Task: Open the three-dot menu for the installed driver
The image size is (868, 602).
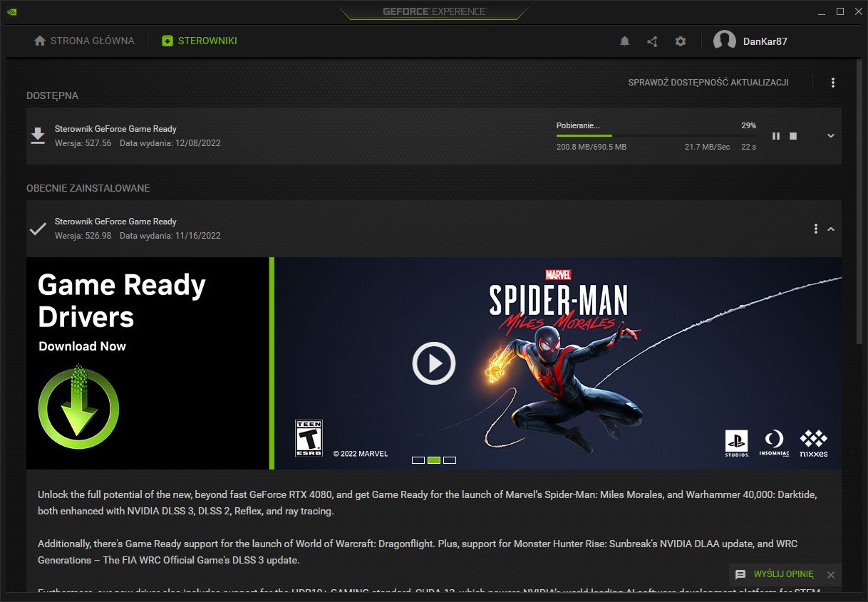Action: click(815, 229)
